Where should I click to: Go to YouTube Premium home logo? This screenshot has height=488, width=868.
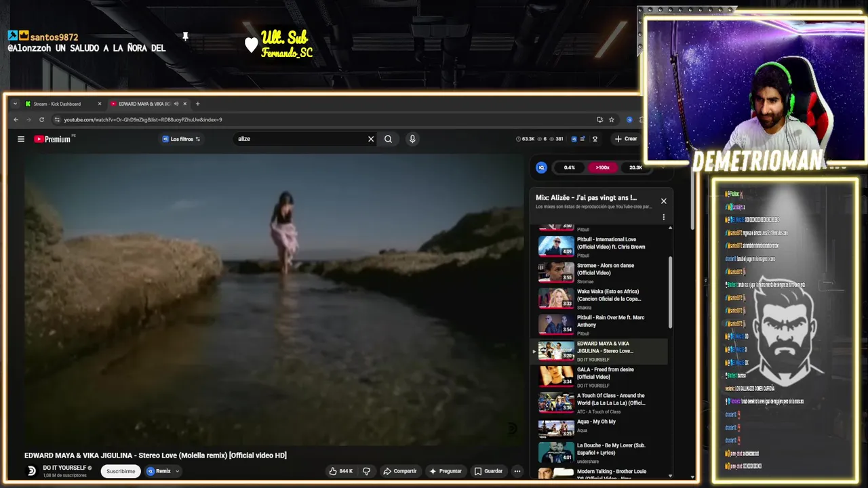tap(52, 139)
